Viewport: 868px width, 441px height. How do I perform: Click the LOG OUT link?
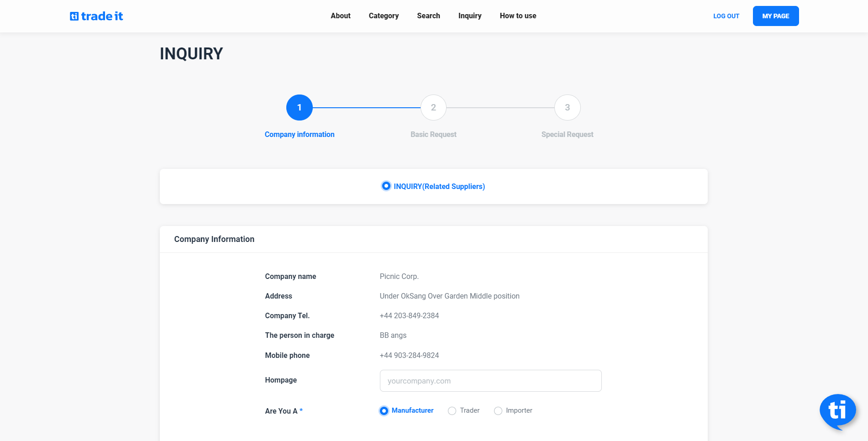coord(726,16)
